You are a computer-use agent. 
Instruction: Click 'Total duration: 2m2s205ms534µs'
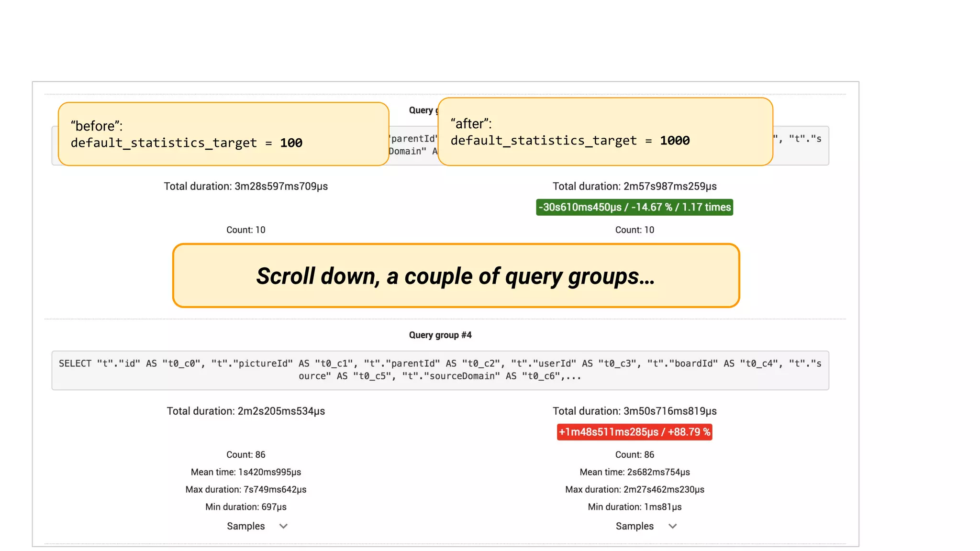click(x=246, y=411)
